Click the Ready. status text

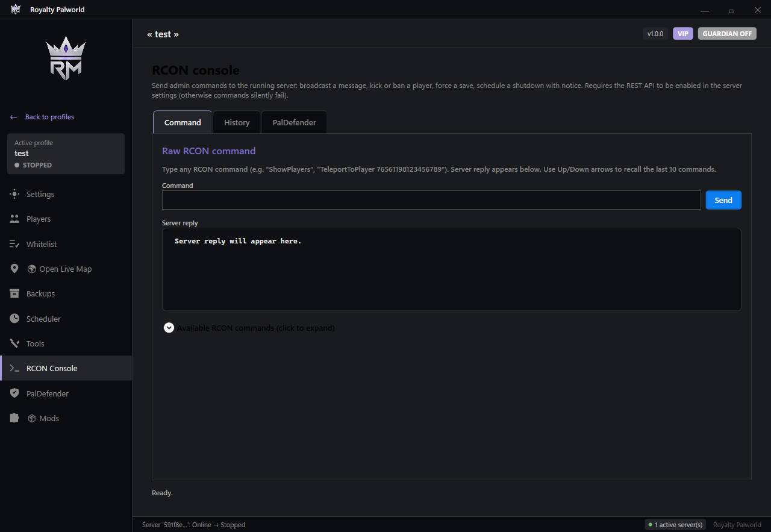[163, 493]
